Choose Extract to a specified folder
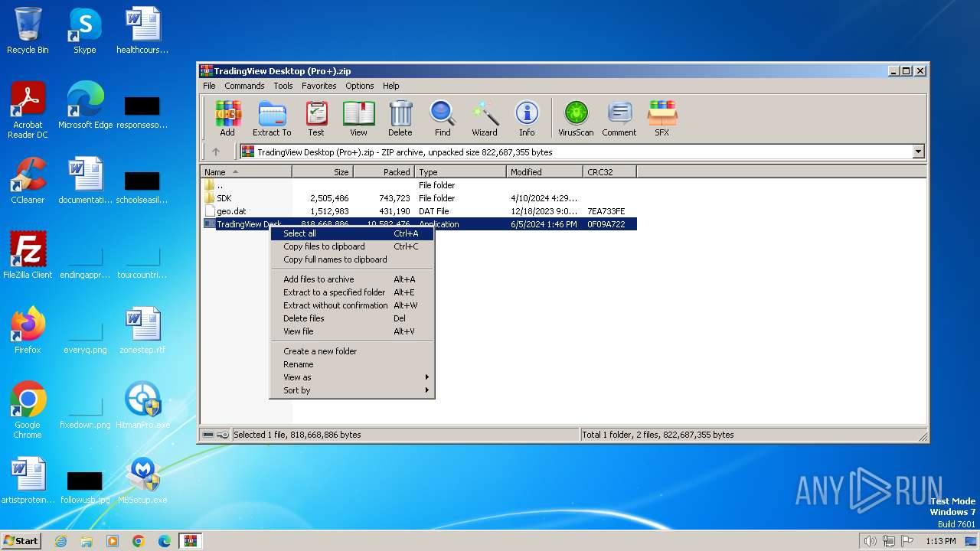This screenshot has height=551, width=980. coord(352,292)
